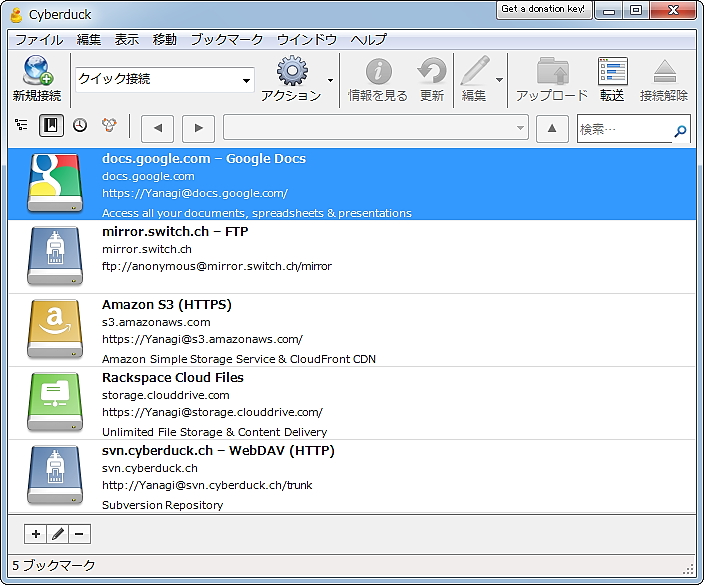The width and height of the screenshot is (704, 585).
Task: Select the Amazon S3 (HTTPS) bookmark title
Action: click(x=167, y=305)
